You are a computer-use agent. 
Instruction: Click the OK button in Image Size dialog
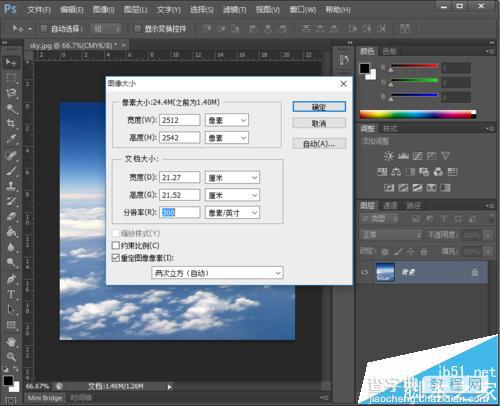(x=319, y=107)
